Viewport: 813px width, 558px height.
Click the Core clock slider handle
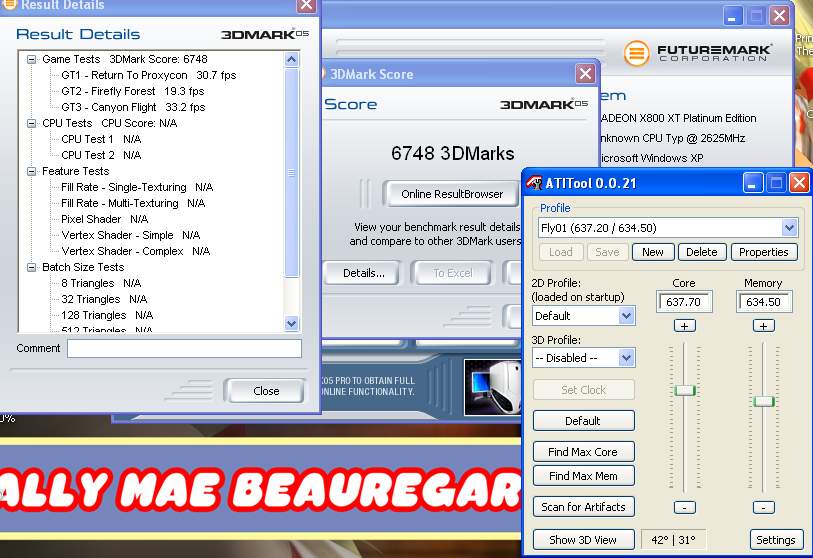click(684, 390)
